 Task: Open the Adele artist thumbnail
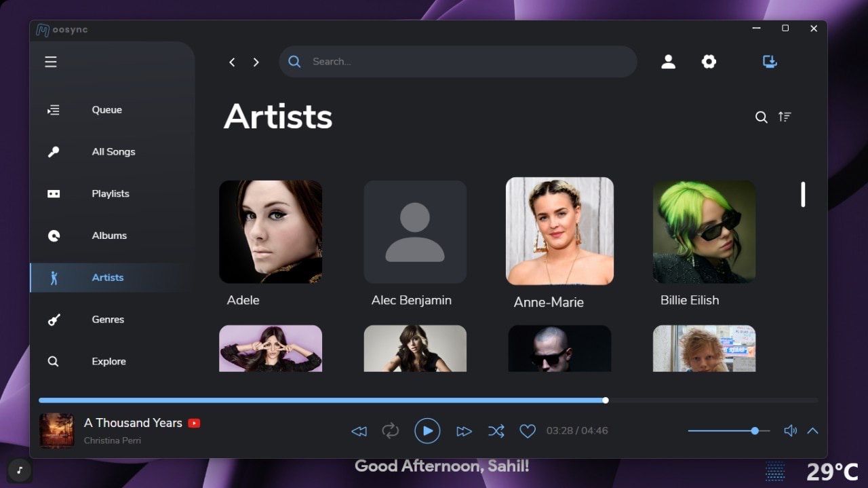click(x=271, y=232)
